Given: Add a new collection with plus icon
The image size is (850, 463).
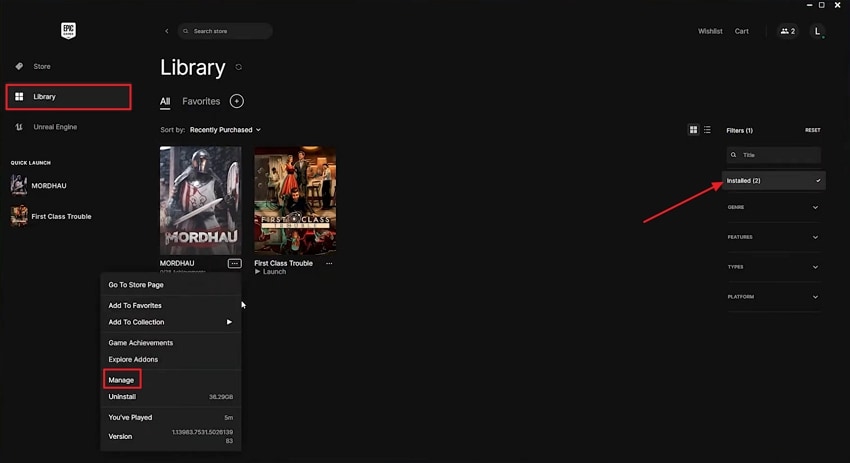Looking at the screenshot, I should click(x=237, y=101).
